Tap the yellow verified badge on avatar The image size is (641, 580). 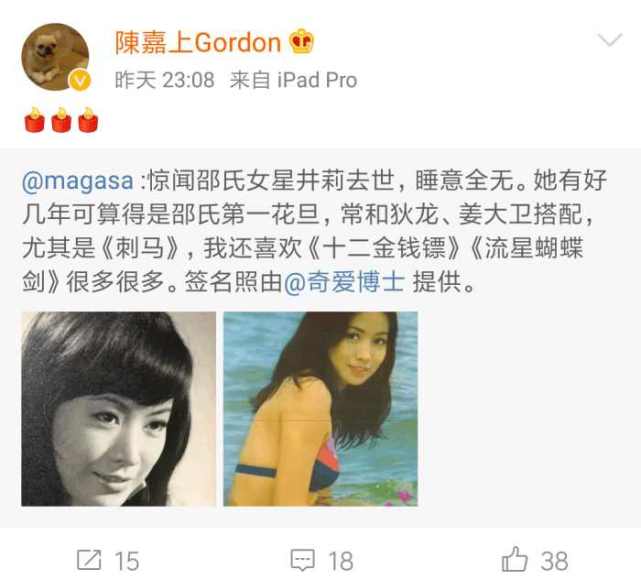[x=80, y=79]
